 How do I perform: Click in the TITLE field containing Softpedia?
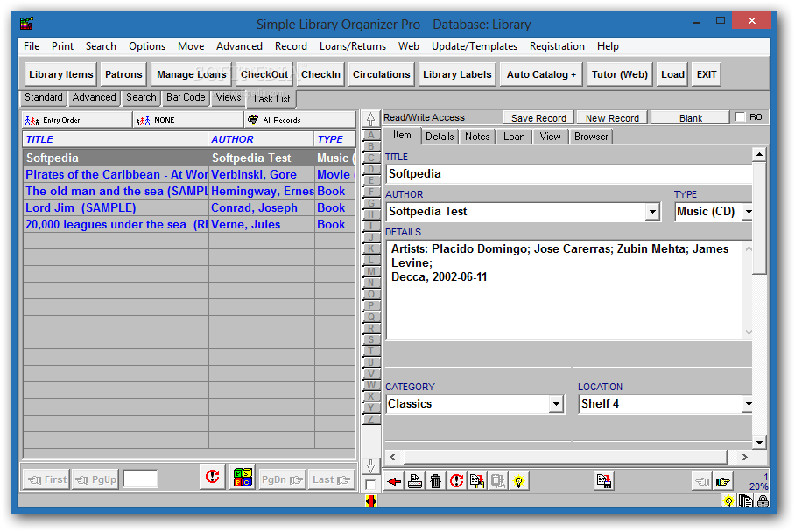(x=569, y=174)
